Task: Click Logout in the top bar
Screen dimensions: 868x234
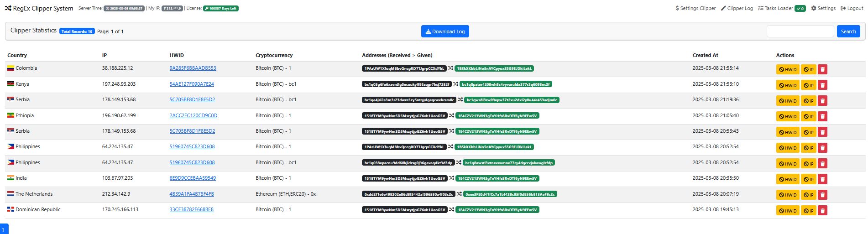Action: pyautogui.click(x=852, y=8)
